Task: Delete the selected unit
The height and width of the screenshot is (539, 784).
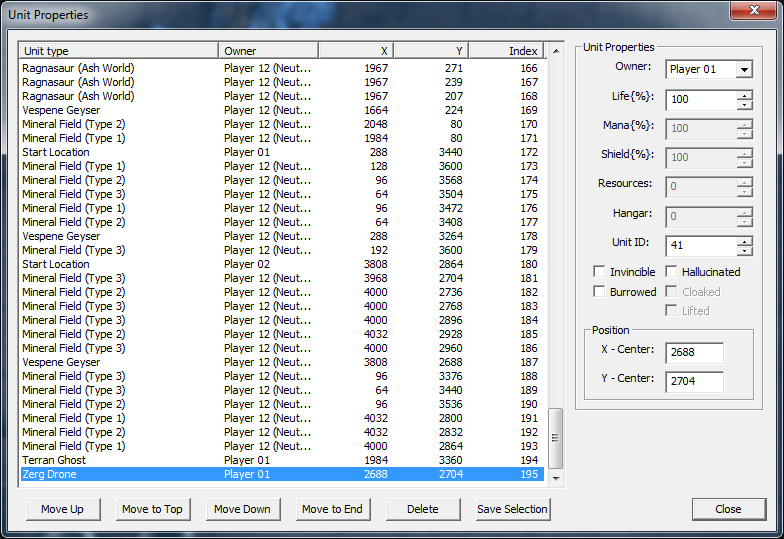Action: pyautogui.click(x=422, y=509)
